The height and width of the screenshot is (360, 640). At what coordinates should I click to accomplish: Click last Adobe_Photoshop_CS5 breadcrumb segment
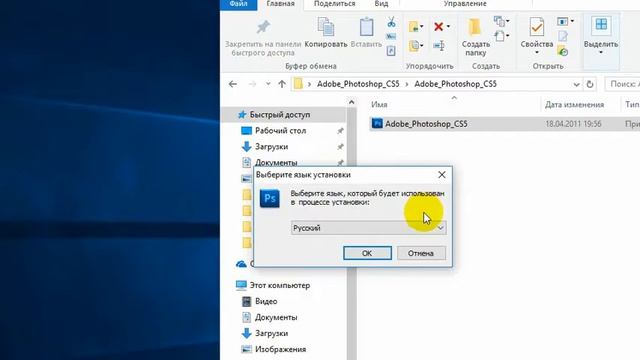point(455,84)
